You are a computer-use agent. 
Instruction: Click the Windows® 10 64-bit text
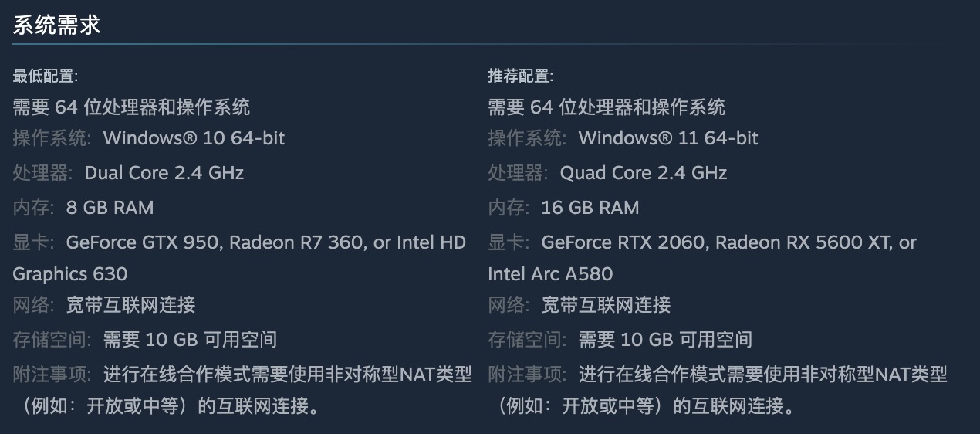point(194,138)
